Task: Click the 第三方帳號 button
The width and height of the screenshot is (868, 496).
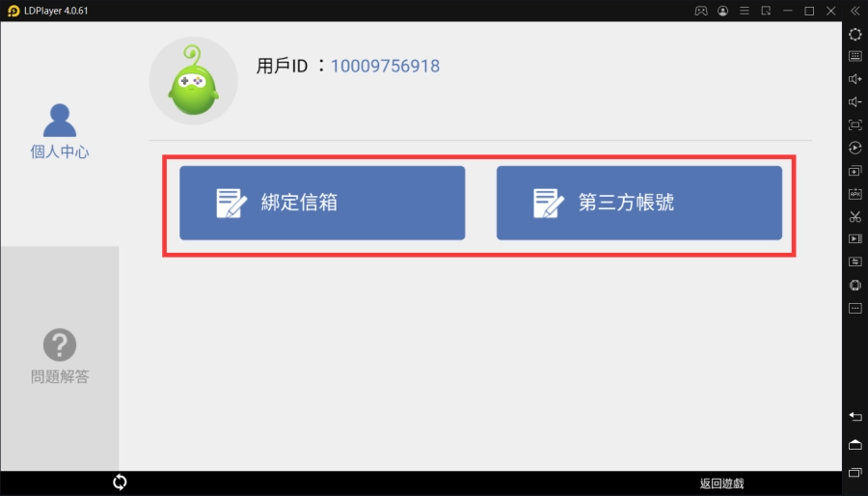Action: (638, 203)
